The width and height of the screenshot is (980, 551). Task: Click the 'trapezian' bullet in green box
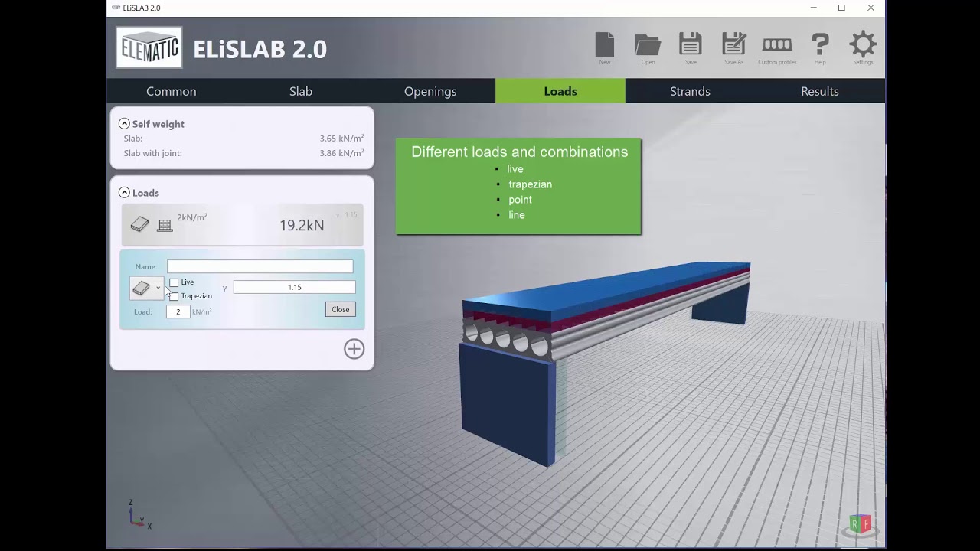coord(530,184)
